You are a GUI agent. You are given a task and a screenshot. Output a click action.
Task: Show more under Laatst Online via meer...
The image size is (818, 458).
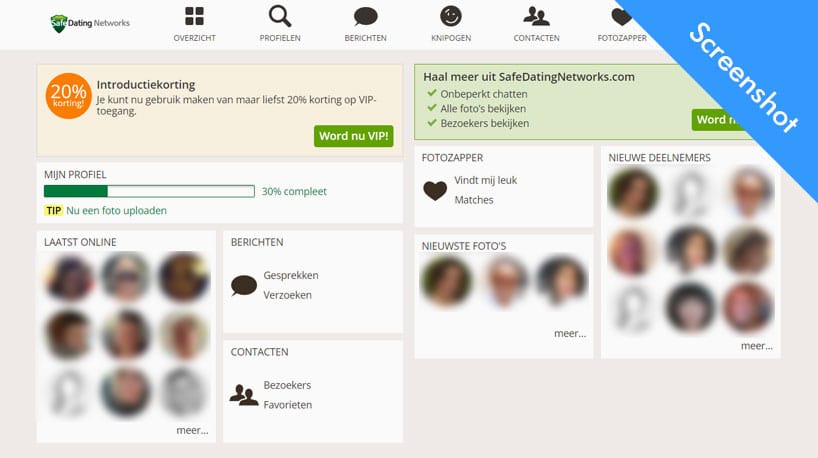click(192, 430)
